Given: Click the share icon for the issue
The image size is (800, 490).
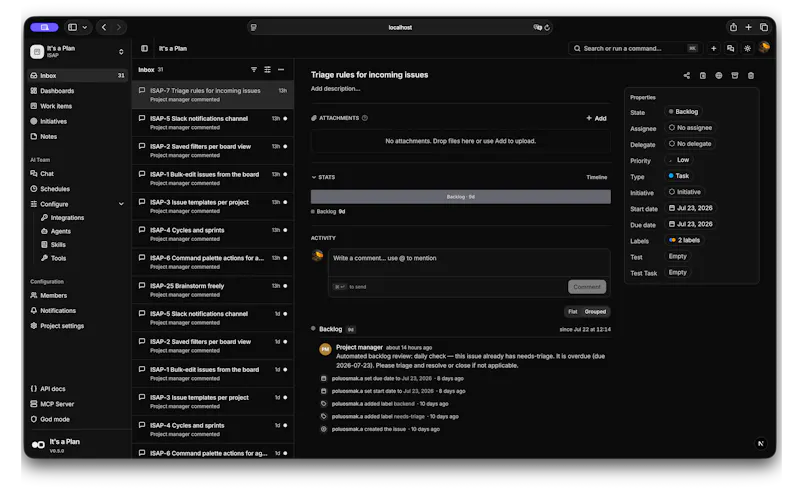Looking at the screenshot, I should (687, 76).
